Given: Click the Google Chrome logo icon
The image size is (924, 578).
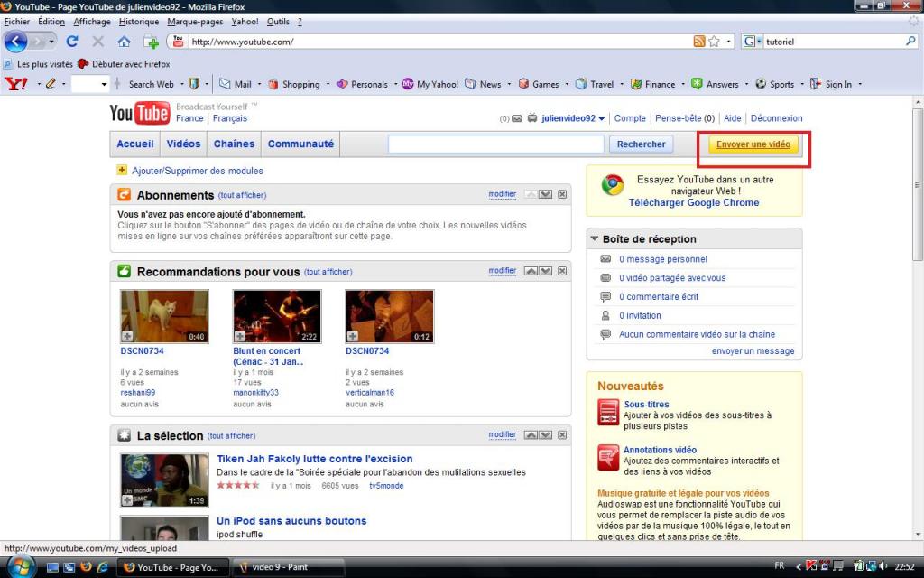Looking at the screenshot, I should click(x=613, y=185).
